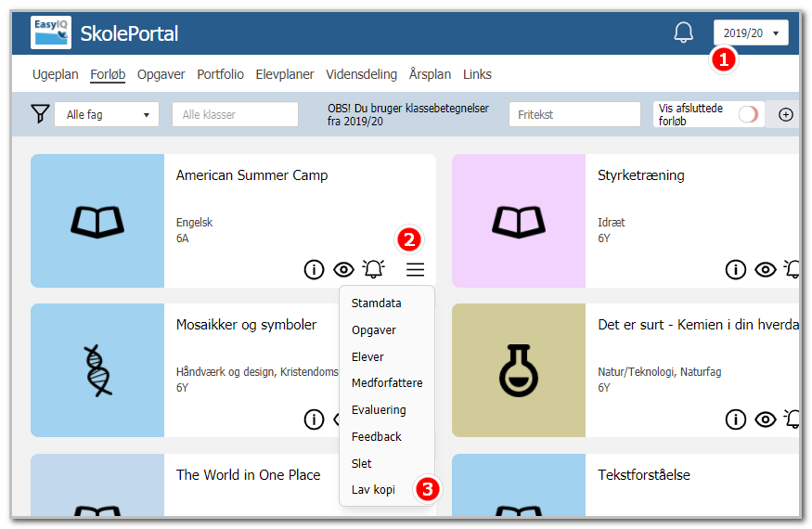Open the Opgaver tab

click(x=161, y=74)
